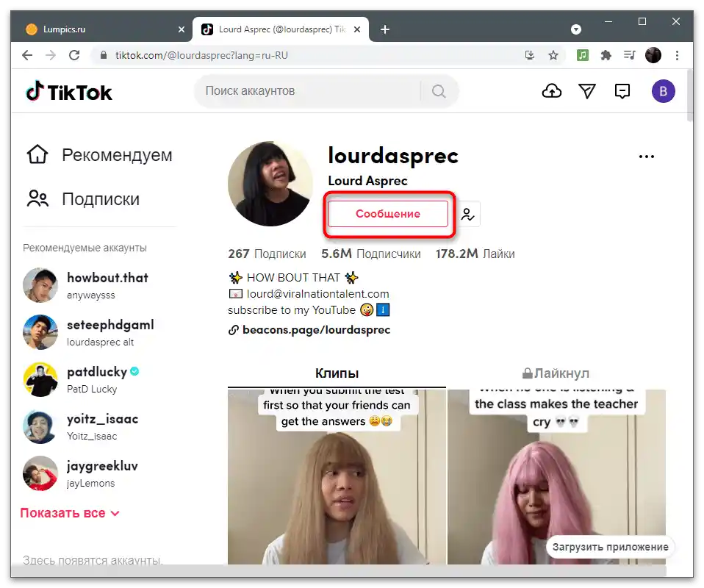This screenshot has width=704, height=588.
Task: Open messages paper plane icon
Action: coord(587,91)
